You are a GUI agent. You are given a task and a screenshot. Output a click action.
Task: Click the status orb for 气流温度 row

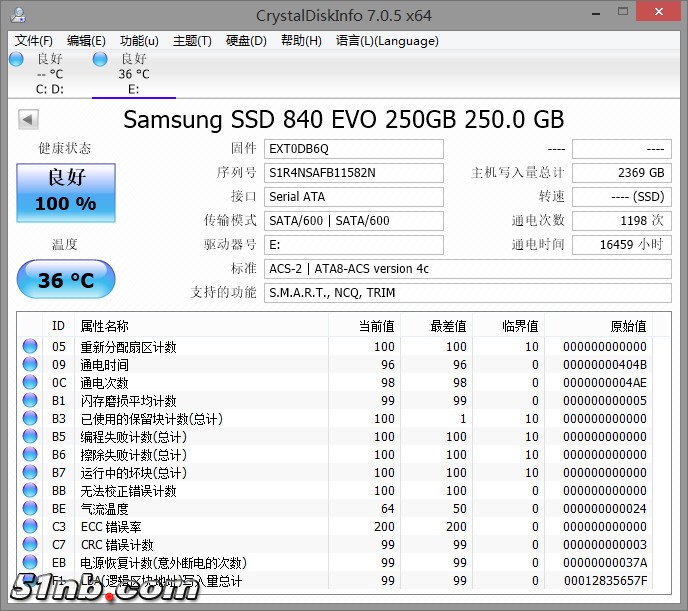tap(30, 509)
